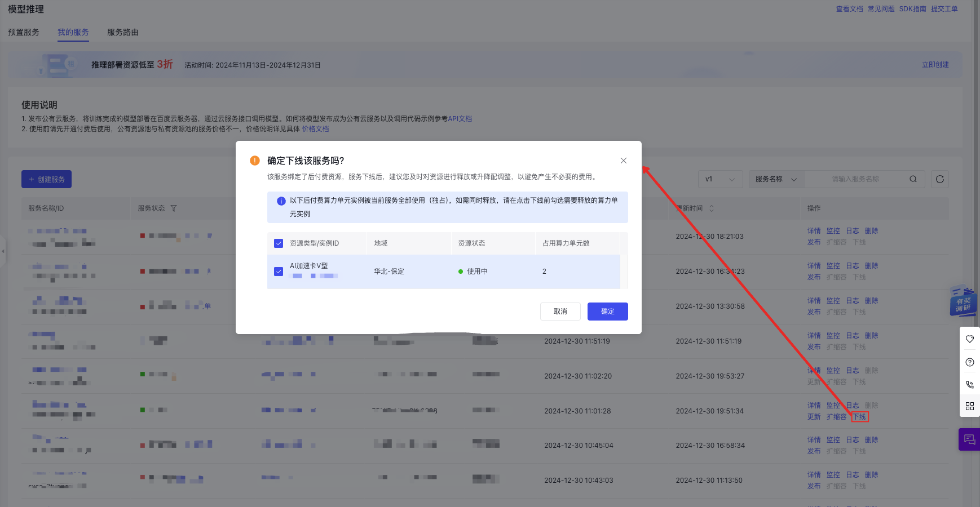Toggle the select-all checkbox in resource table header

click(279, 243)
